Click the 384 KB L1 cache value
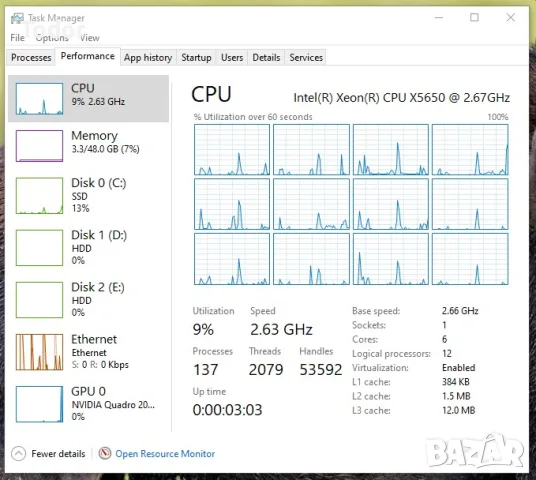This screenshot has height=480, width=536. [x=456, y=382]
